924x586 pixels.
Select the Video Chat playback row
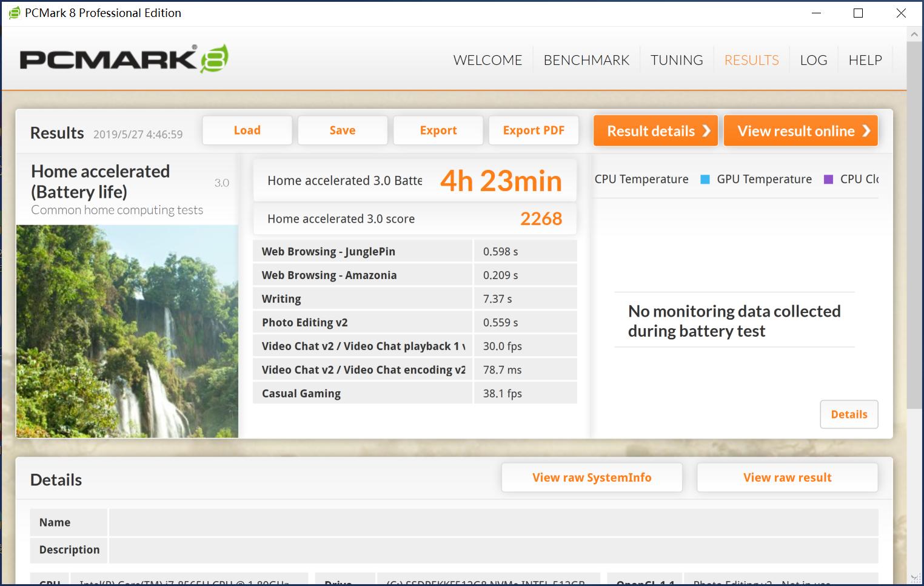(415, 346)
